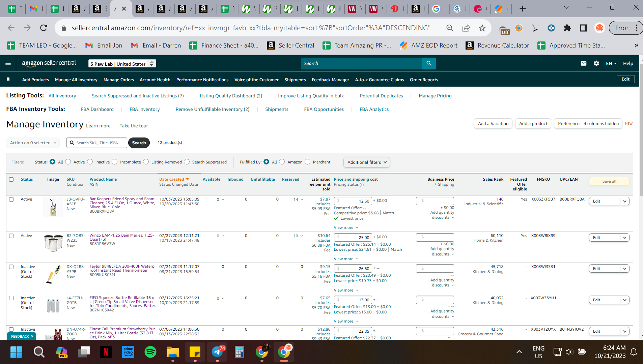Screen dimensions: 643x364
Task: Click the Add a product button
Action: pyautogui.click(x=533, y=124)
